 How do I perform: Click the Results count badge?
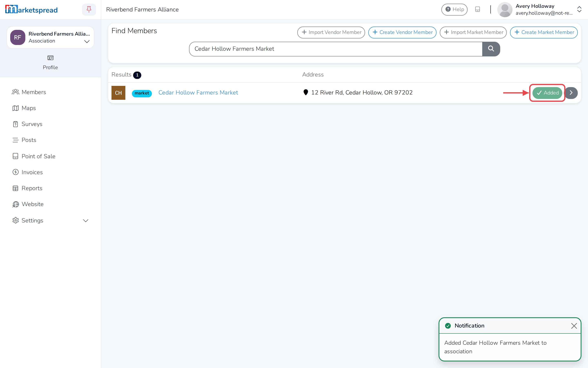[x=137, y=75]
